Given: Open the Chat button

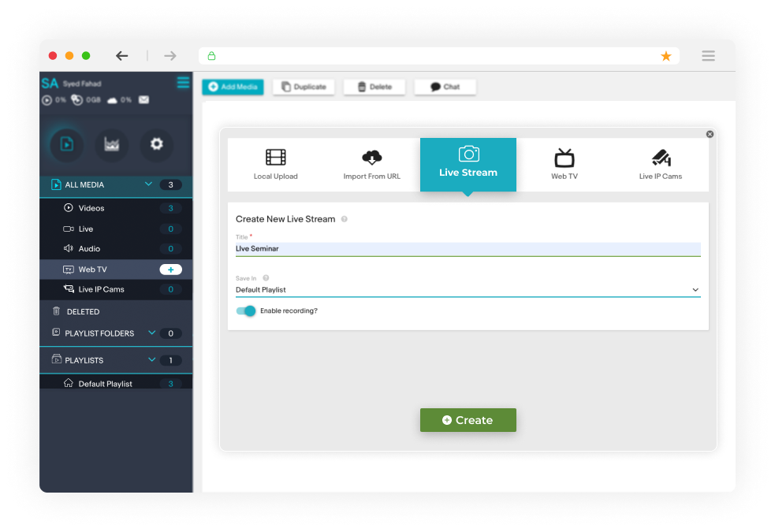Looking at the screenshot, I should 445,87.
